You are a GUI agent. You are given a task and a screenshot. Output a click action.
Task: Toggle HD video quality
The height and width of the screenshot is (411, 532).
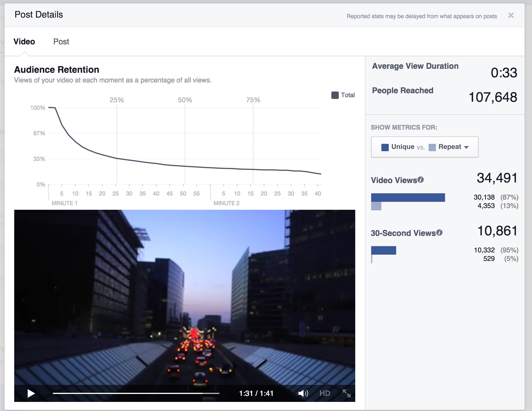click(325, 393)
